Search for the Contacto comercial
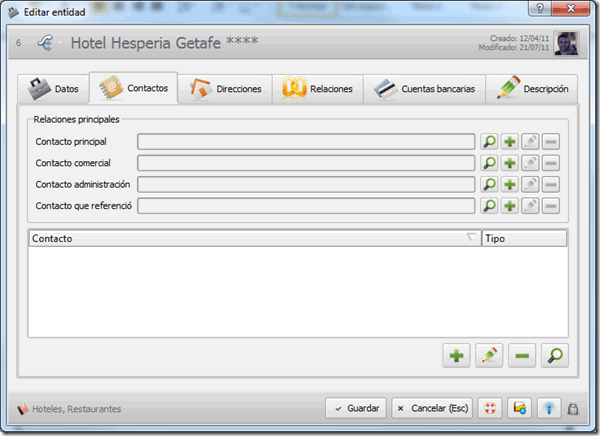The image size is (600, 436). click(489, 163)
